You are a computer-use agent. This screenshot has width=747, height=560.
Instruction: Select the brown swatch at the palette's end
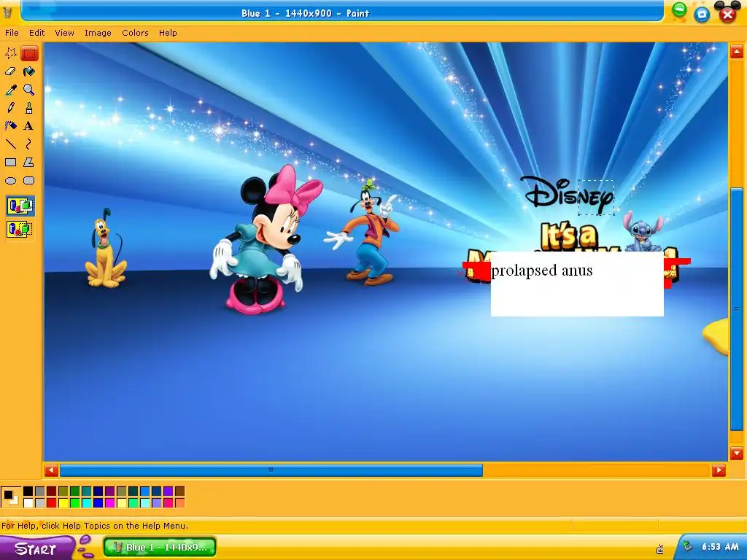(x=179, y=491)
